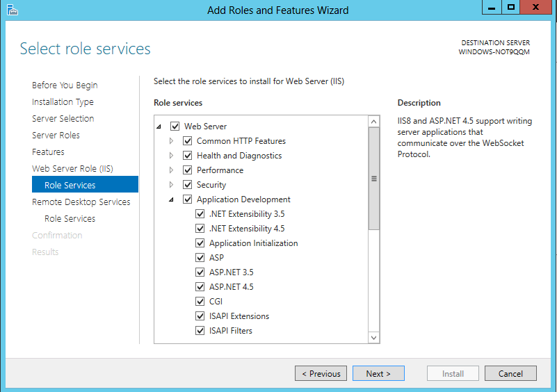Uncheck Application Initialization

pyautogui.click(x=200, y=243)
